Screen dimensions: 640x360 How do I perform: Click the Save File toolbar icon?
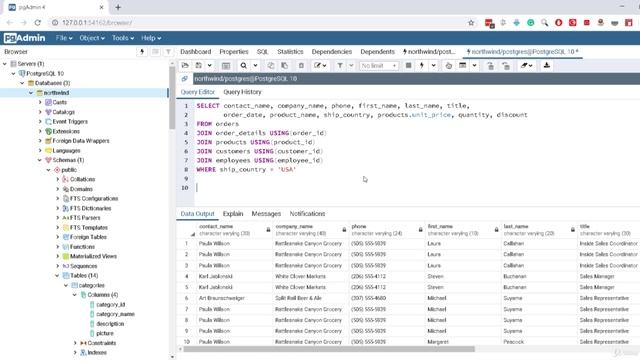[199, 66]
